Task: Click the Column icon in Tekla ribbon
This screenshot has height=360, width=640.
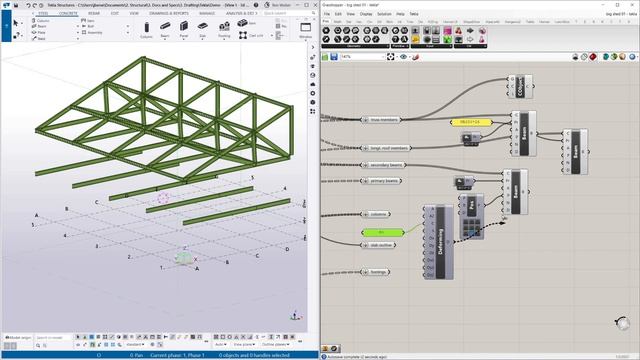Action: point(146,28)
